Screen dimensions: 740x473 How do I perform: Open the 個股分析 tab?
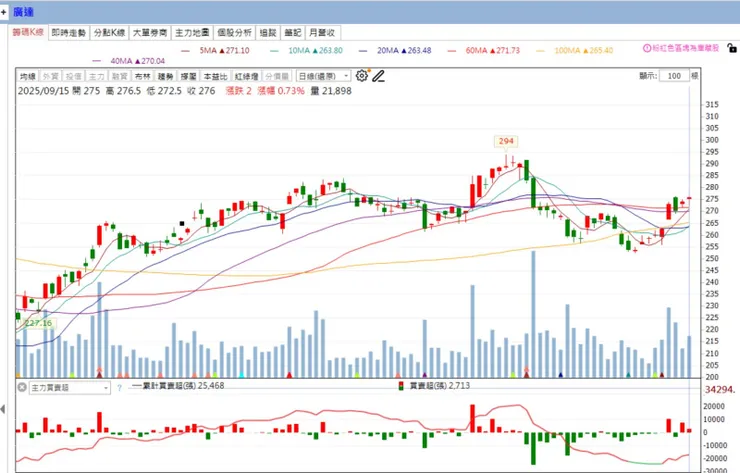(235, 33)
